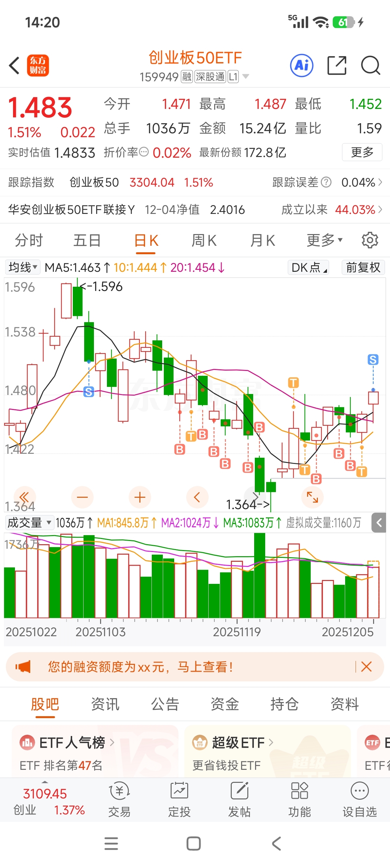
Task: Tap the L1 level tag
Action: [x=233, y=76]
